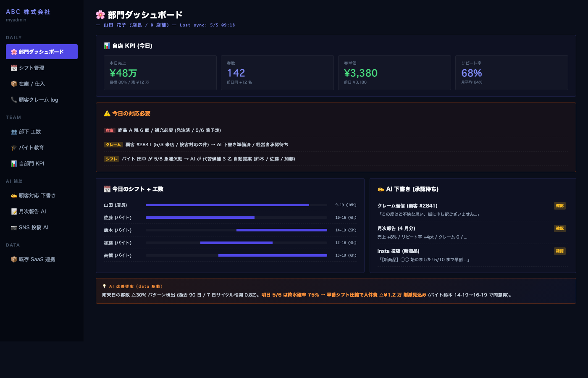588x378 pixels.
Task: Click 確認 for Insta 投稿 (新商品)
Action: coord(560,251)
